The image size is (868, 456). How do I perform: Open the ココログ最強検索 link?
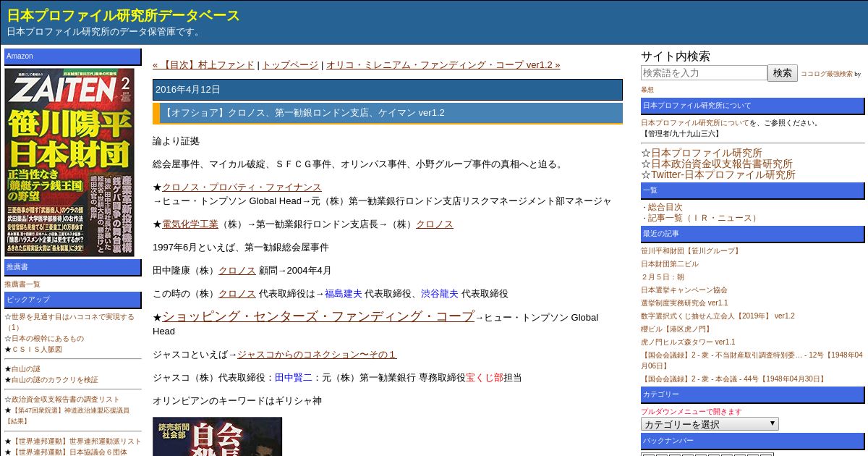tap(827, 74)
